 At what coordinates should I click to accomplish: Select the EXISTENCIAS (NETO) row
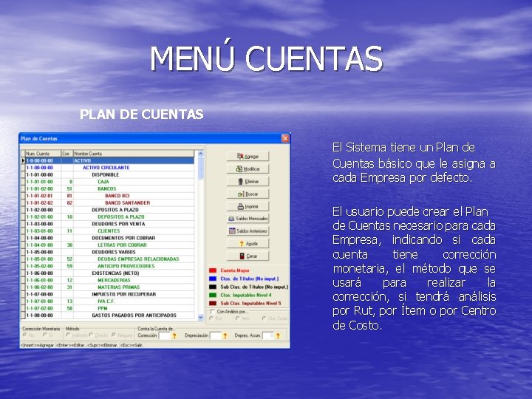pyautogui.click(x=108, y=273)
